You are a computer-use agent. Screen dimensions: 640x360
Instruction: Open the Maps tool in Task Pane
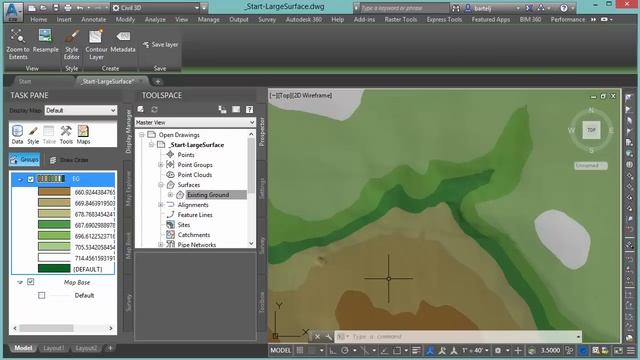click(x=83, y=134)
